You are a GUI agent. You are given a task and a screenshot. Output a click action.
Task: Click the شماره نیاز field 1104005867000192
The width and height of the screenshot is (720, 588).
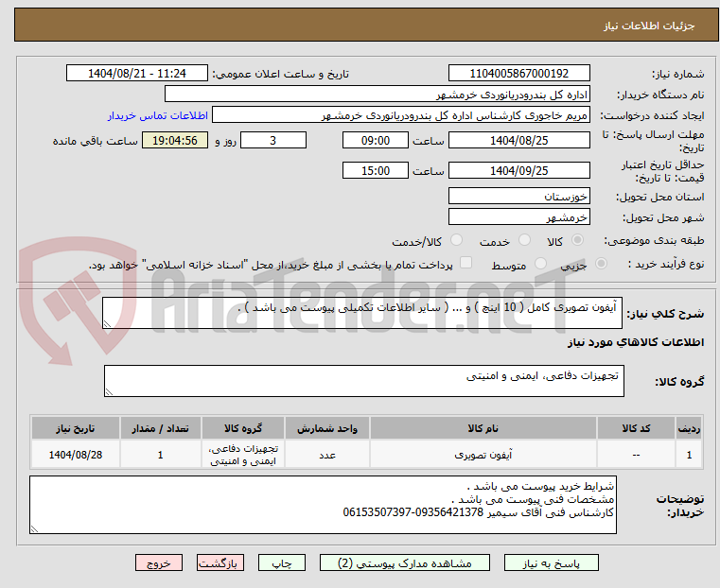518,74
